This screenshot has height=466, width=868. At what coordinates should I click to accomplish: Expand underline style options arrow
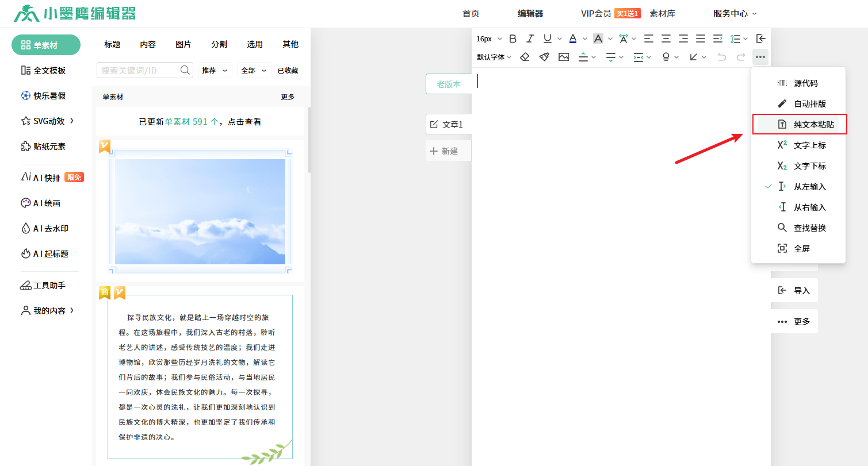[560, 39]
